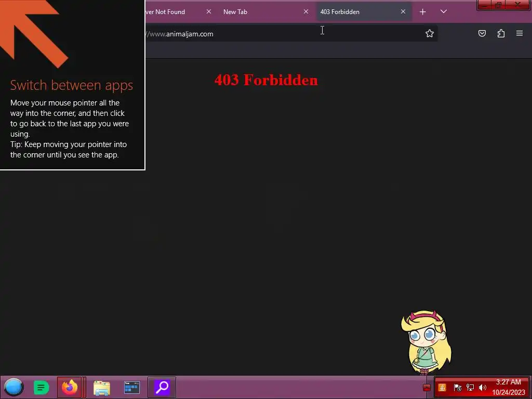
Task: Open the green chat app taskbar icon
Action: 42,388
